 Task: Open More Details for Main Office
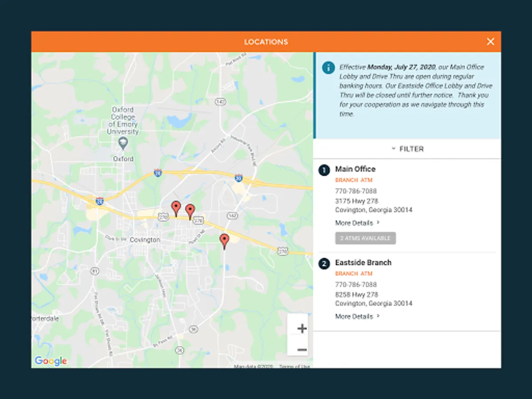coord(355,223)
